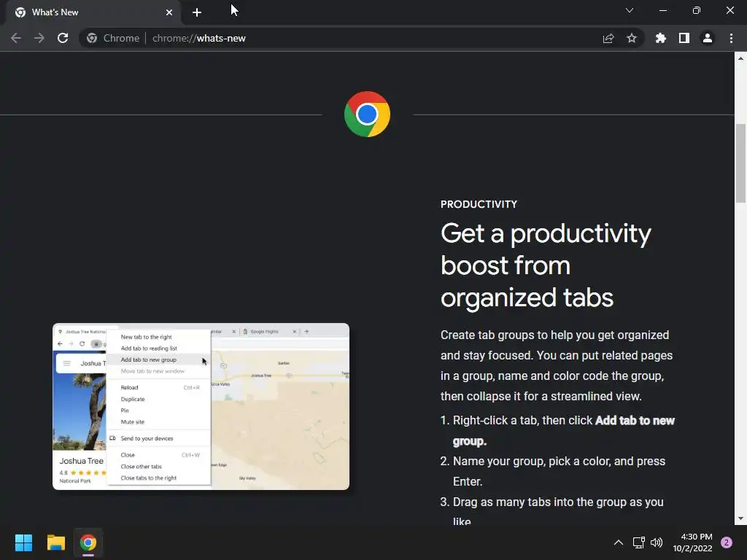Screen dimensions: 747x560
Task: Click the 'Create tab groups to help' paragraph
Action: click(557, 366)
